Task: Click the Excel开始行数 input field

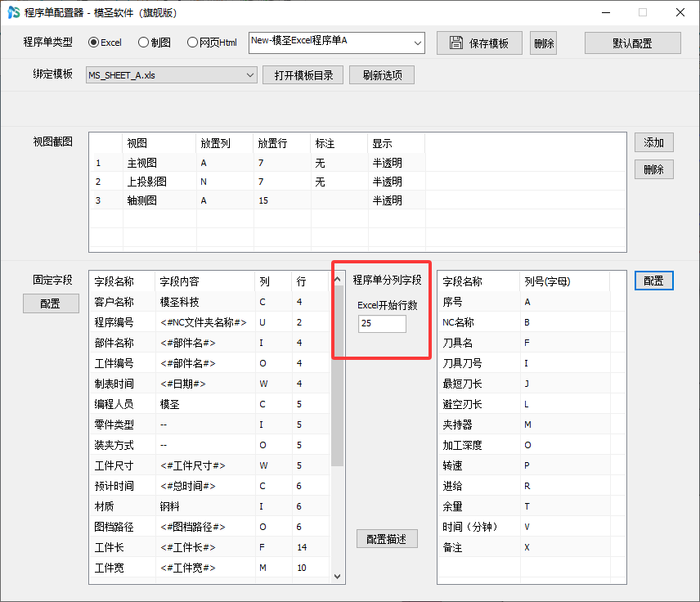Action: pyautogui.click(x=382, y=323)
